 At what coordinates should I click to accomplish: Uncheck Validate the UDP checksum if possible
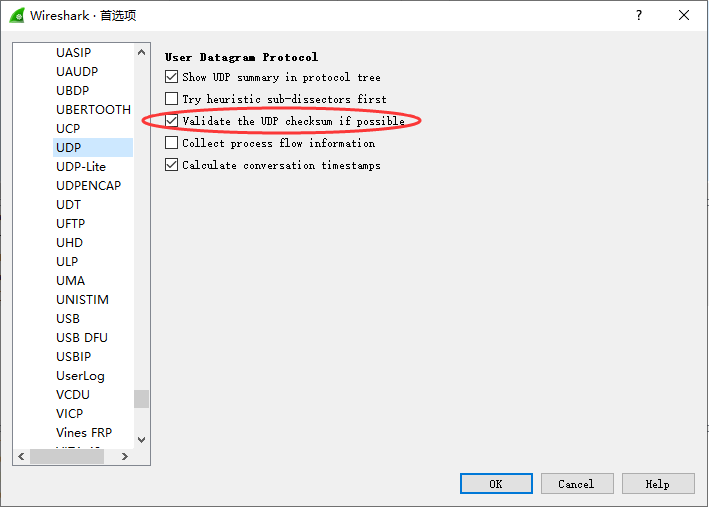(172, 121)
